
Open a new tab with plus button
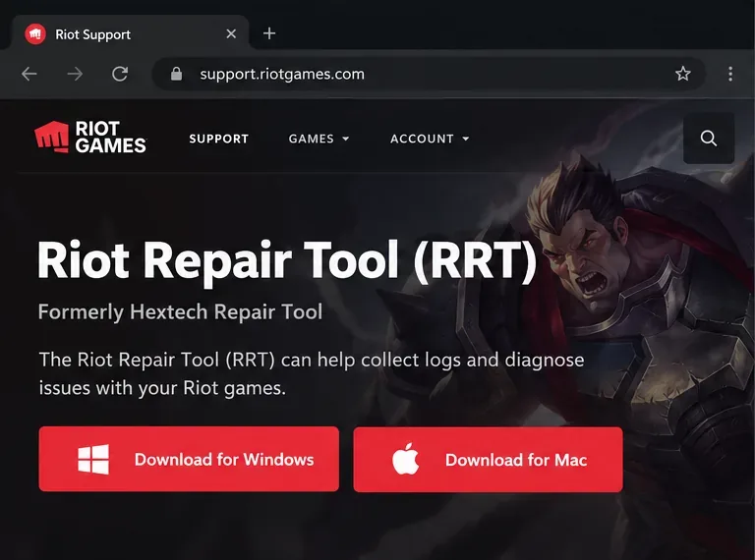tap(269, 33)
